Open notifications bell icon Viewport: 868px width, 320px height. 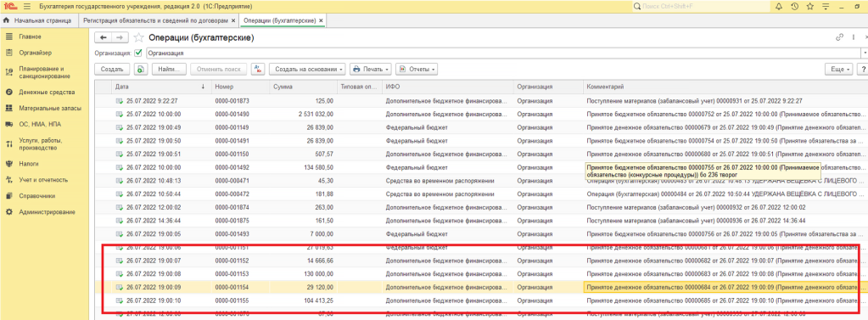point(779,7)
